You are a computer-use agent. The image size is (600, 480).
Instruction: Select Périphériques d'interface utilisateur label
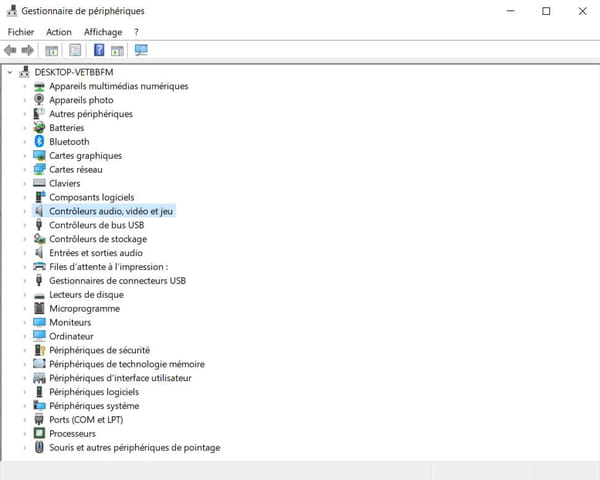(120, 378)
